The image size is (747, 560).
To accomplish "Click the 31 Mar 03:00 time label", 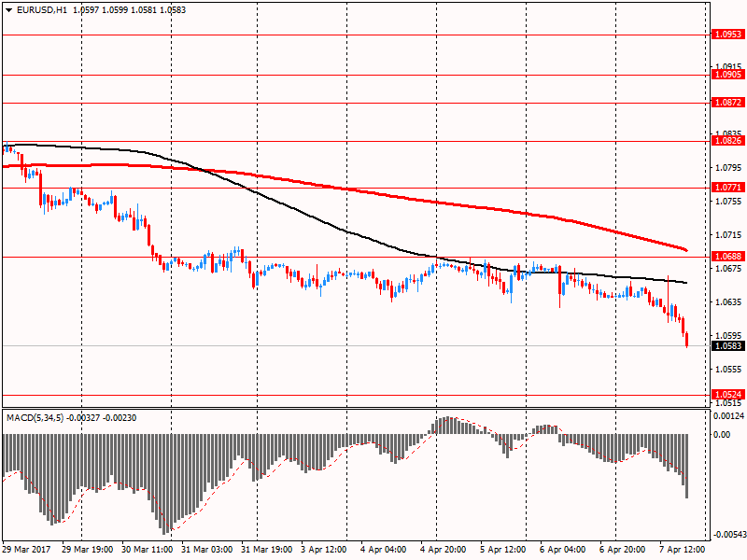I will pyautogui.click(x=206, y=550).
